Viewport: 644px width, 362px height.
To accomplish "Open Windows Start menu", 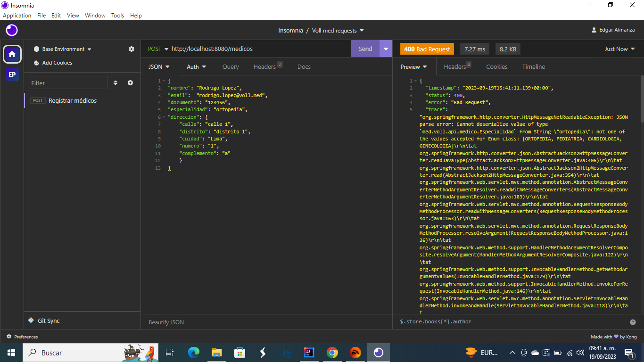I will pos(11,353).
